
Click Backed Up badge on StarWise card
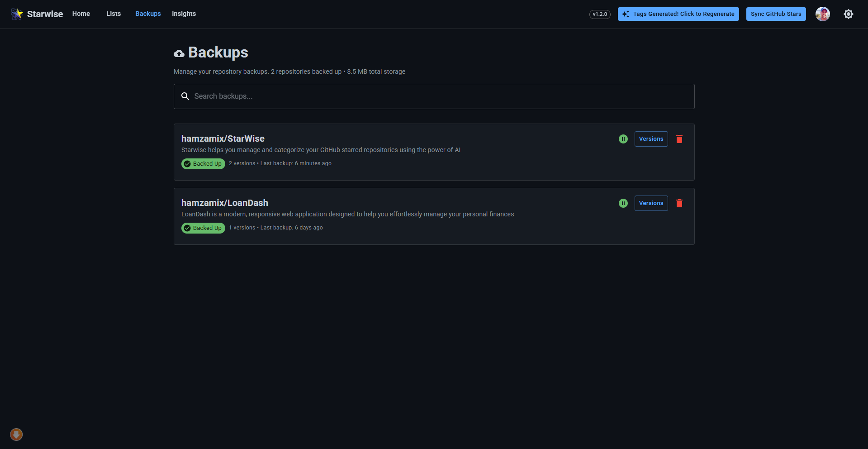[203, 164]
